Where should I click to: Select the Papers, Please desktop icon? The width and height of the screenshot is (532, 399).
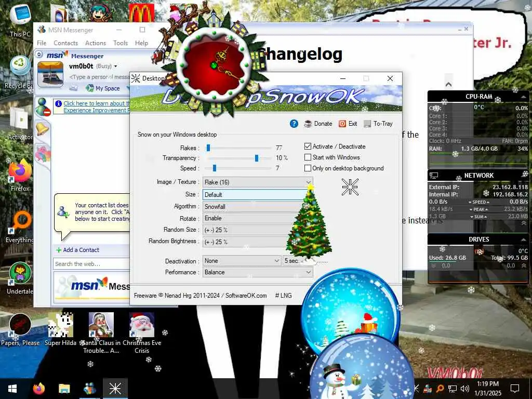[20, 330]
